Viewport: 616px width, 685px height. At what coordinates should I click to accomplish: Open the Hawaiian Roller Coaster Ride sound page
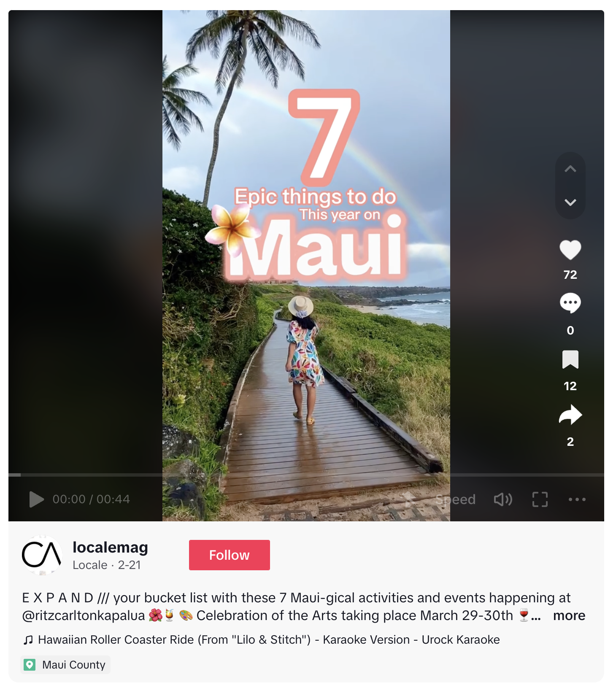coord(269,640)
